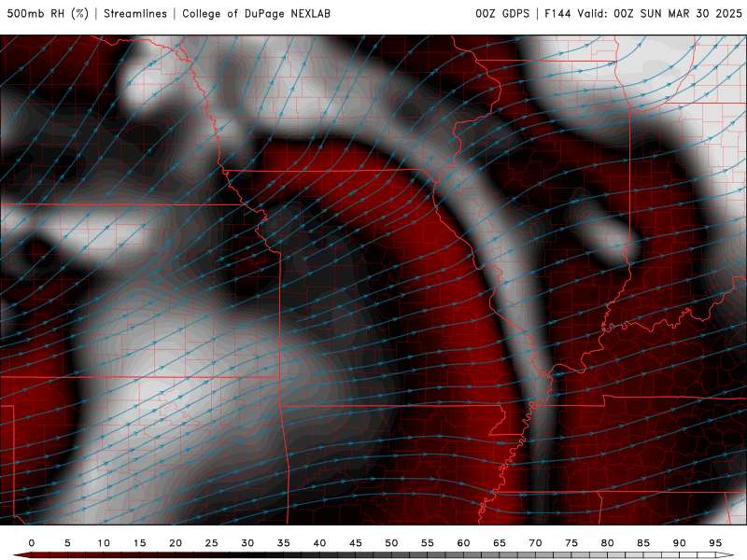Click the "College of DuPage NEXLAB" text
Viewport: 747px width, 560px height.
pyautogui.click(x=256, y=14)
